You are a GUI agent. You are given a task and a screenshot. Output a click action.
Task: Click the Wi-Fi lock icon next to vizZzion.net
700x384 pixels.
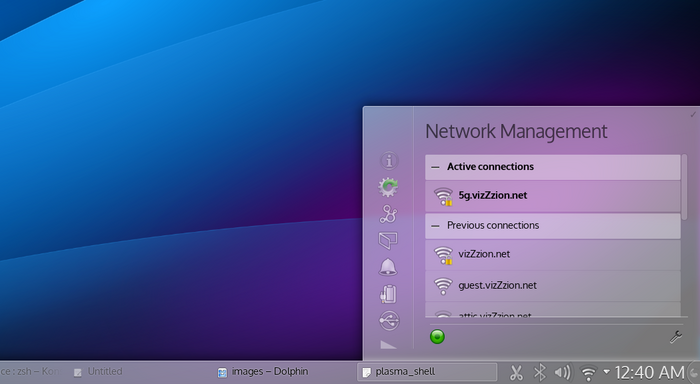[443, 255]
